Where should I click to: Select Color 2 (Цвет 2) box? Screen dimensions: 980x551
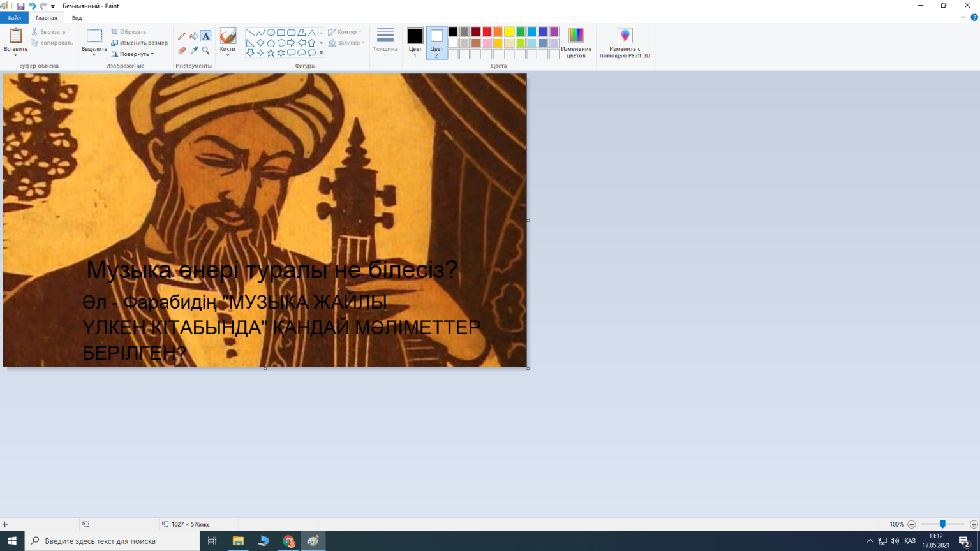tap(436, 43)
